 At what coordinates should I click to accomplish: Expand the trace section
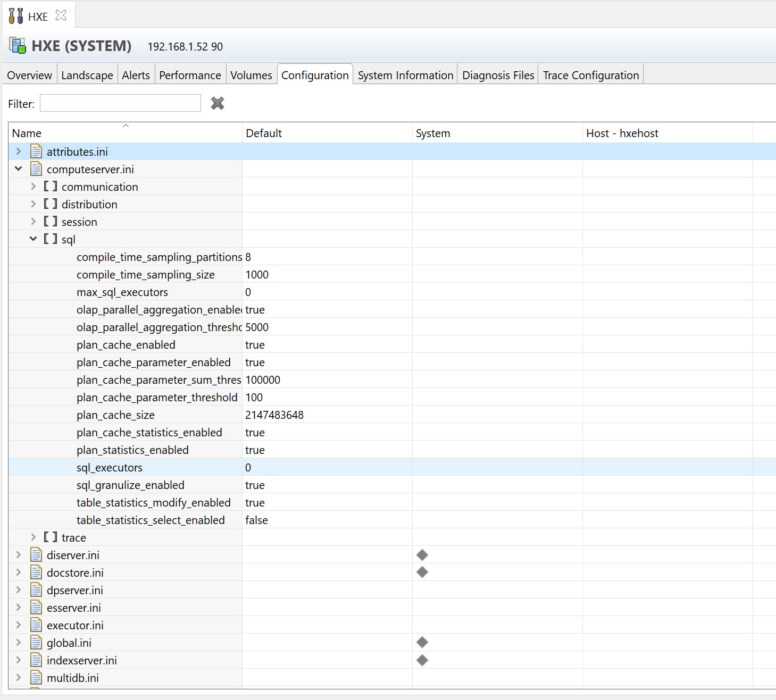33,537
